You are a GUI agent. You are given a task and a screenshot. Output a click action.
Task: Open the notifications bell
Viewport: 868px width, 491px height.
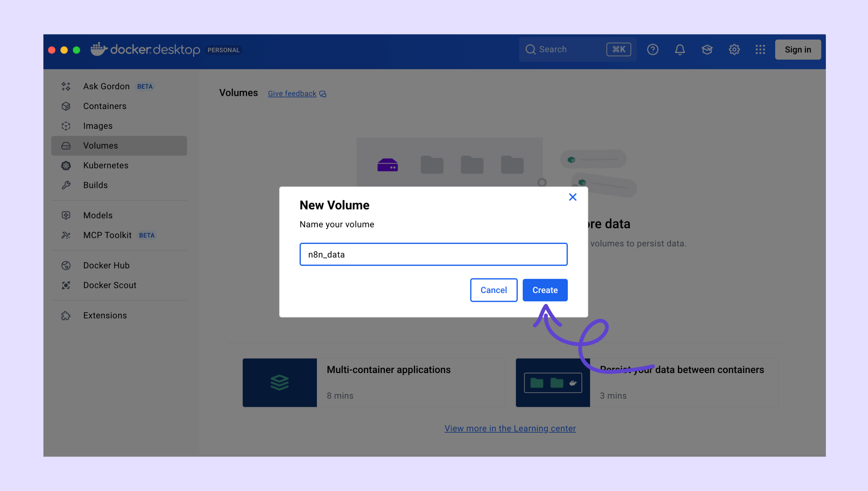680,49
